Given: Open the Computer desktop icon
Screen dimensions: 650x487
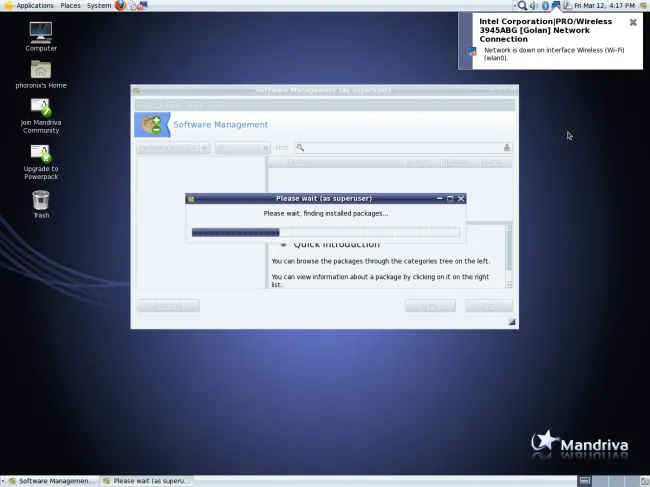Looking at the screenshot, I should click(41, 36).
